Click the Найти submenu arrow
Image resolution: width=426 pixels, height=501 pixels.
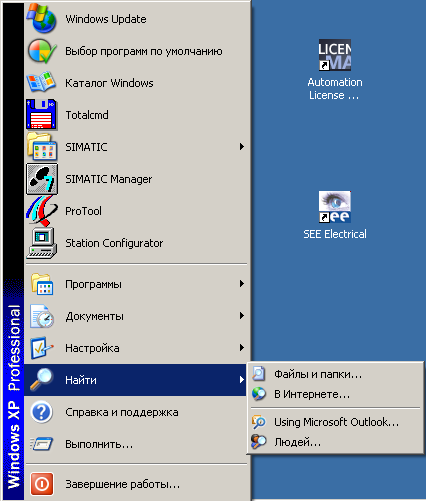tap(242, 380)
